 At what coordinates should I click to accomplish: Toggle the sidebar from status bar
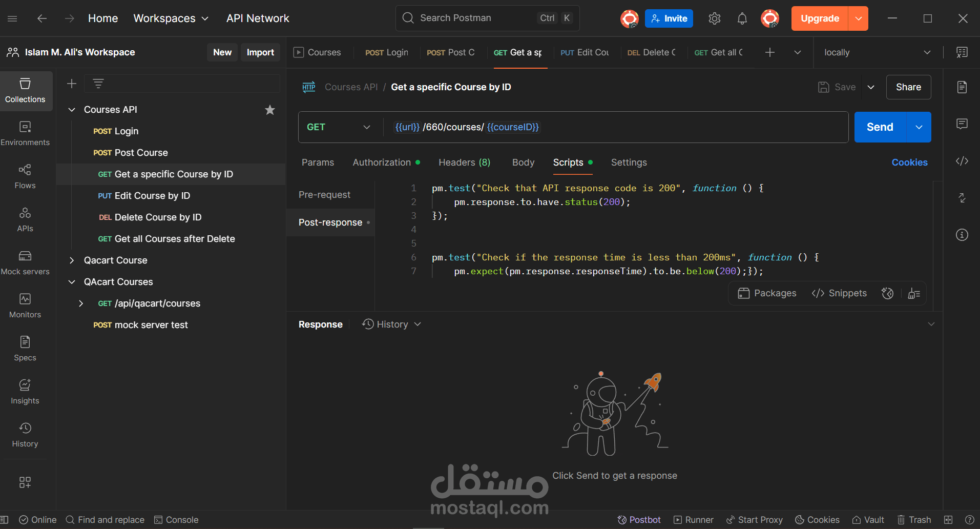coord(4,520)
